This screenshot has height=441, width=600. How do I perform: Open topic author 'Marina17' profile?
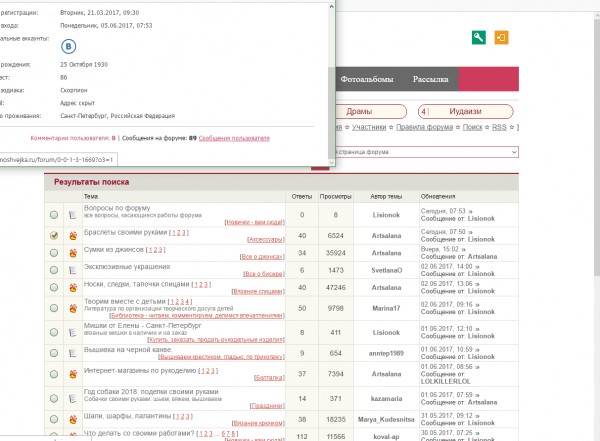coord(386,308)
